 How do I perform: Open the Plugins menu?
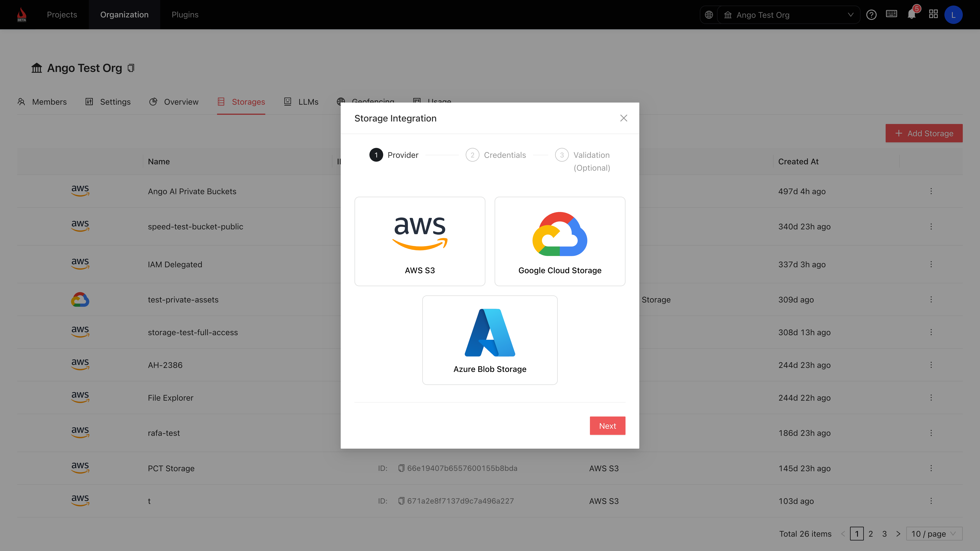pyautogui.click(x=185, y=15)
